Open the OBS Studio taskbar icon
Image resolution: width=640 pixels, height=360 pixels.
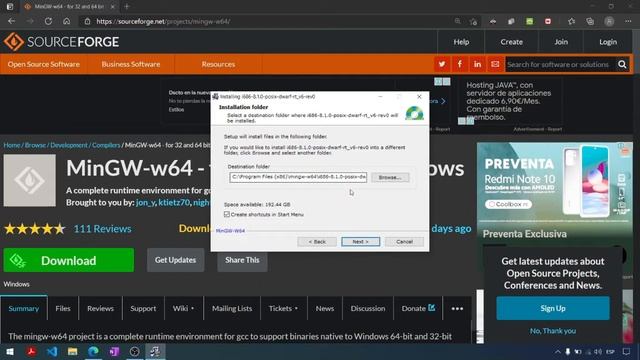134,351
